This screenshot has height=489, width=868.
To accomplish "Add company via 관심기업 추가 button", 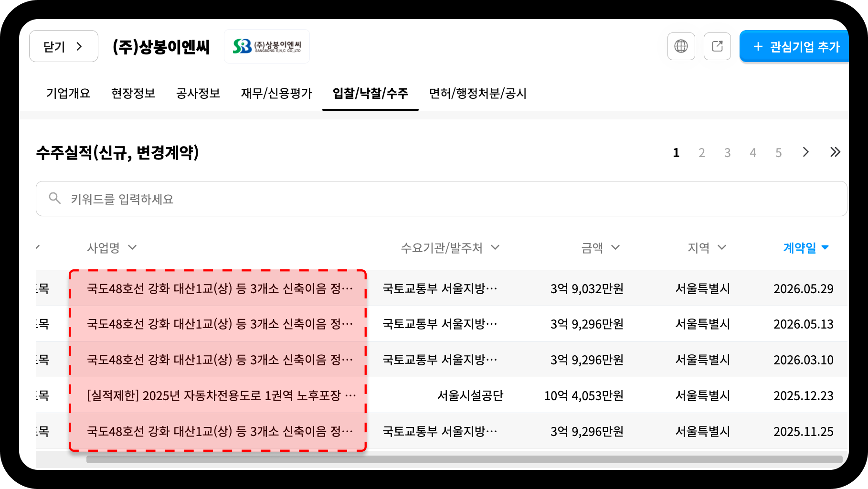I will (794, 46).
